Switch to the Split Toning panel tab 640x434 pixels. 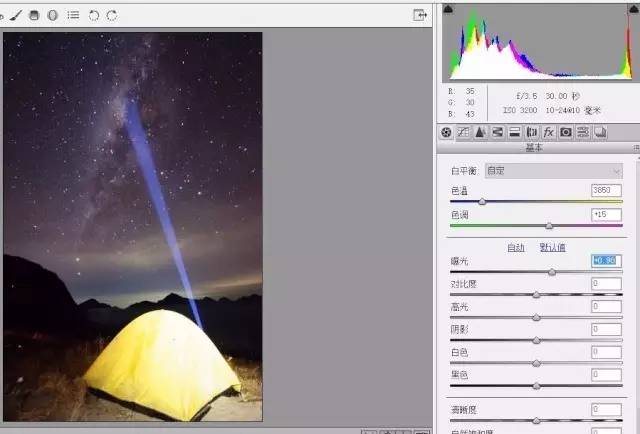515,132
